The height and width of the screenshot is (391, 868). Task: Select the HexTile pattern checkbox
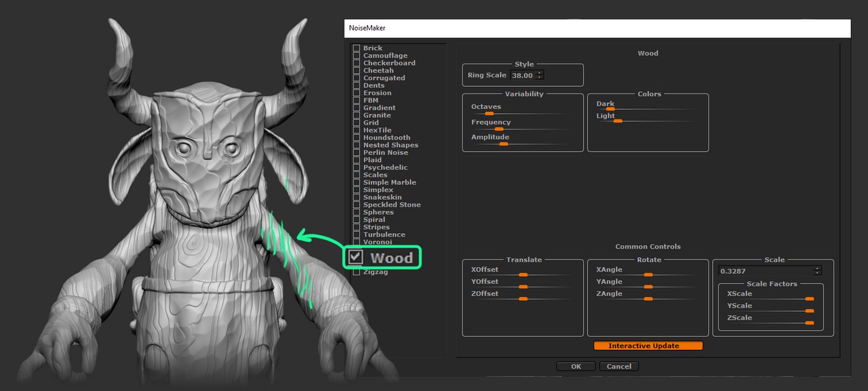tap(357, 130)
